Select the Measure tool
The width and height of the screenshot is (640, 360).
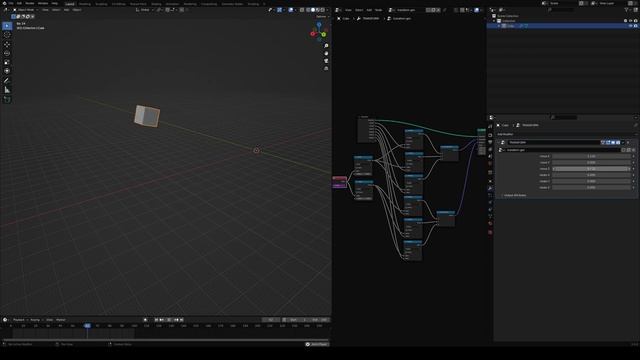point(7,90)
